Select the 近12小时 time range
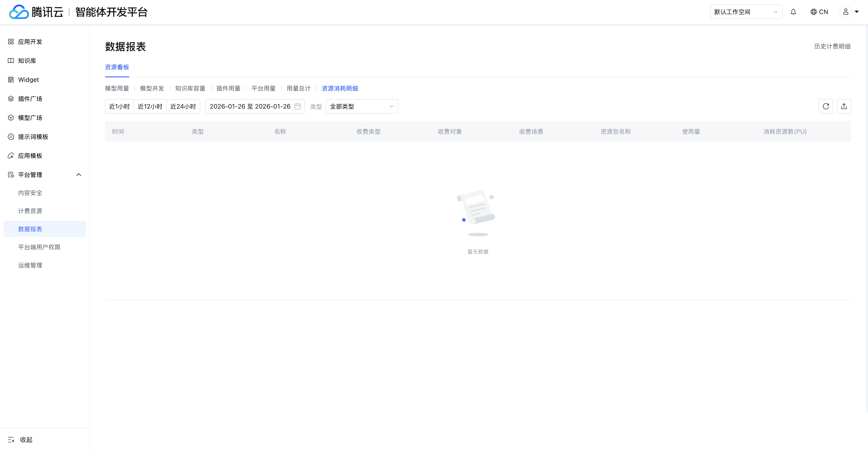Image resolution: width=868 pixels, height=451 pixels. click(x=150, y=107)
